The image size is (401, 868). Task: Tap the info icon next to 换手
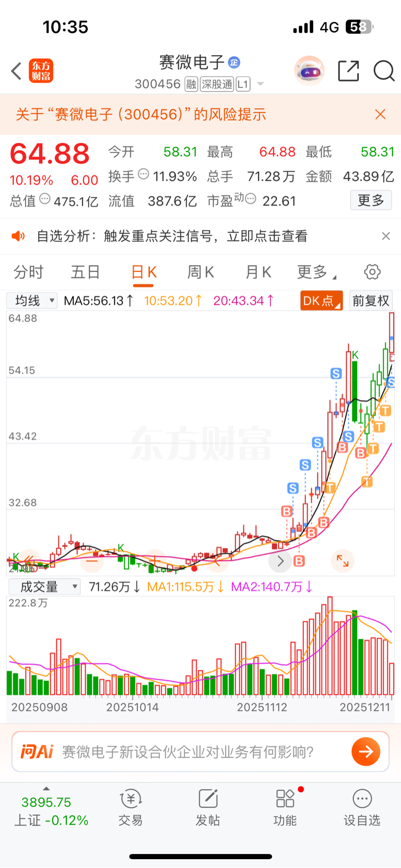click(143, 174)
